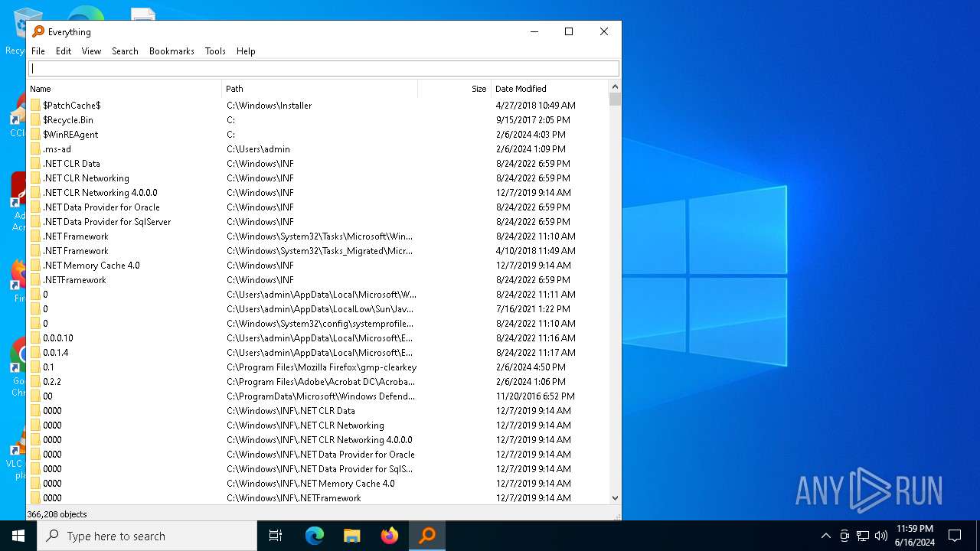Image resolution: width=980 pixels, height=551 pixels.
Task: Click path C:\Windows\INF\.NET Memory Cache 4.0
Action: pos(311,484)
